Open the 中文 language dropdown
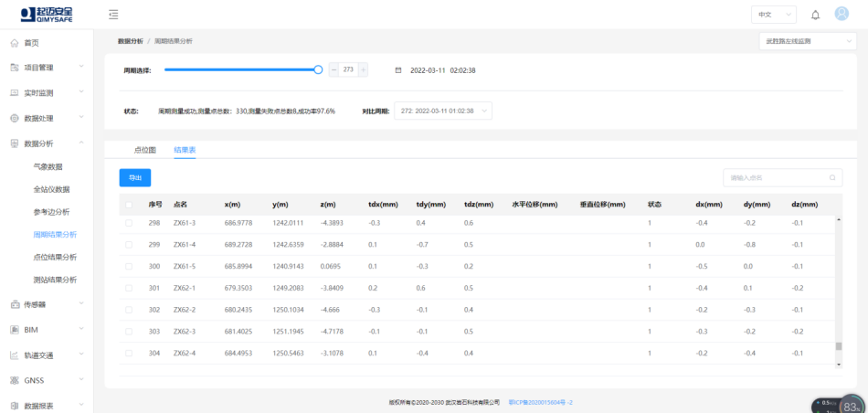Viewport: 868px width, 413px height. [773, 15]
